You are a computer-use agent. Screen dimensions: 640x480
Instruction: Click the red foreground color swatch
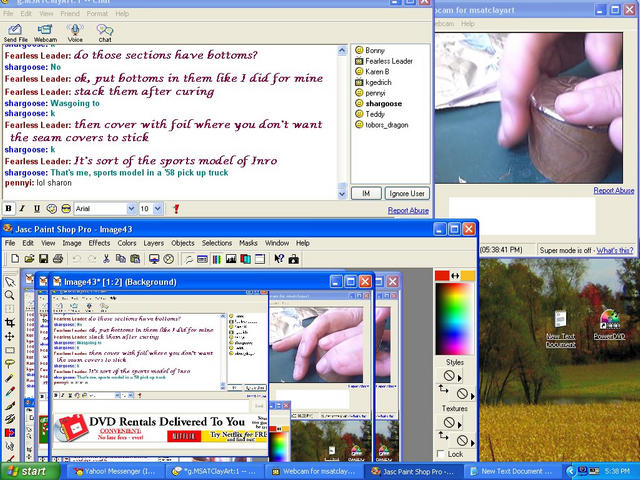442,276
